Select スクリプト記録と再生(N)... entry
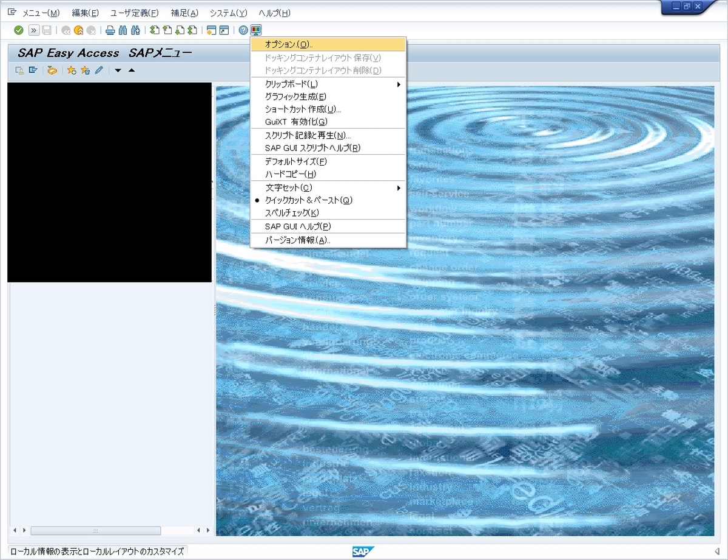 click(x=328, y=135)
